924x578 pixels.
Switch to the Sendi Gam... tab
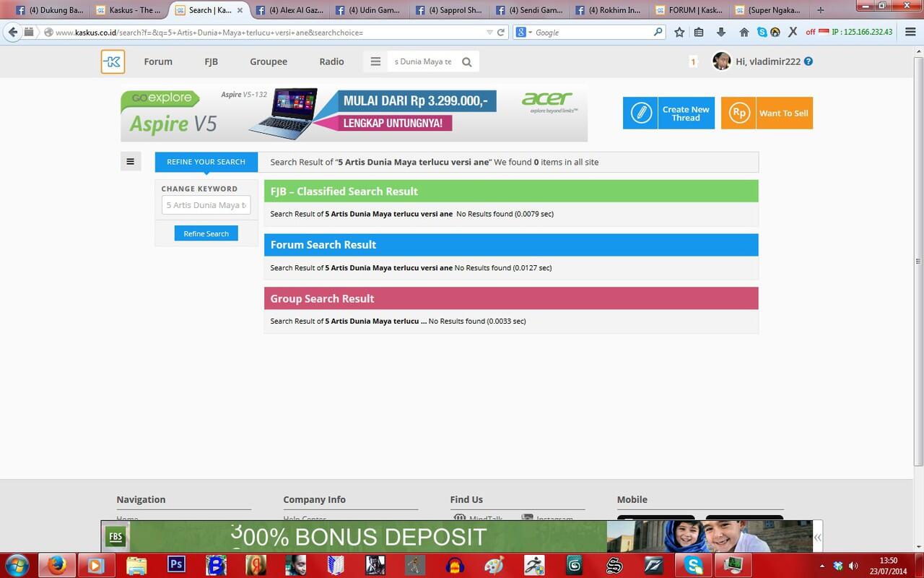(529, 10)
